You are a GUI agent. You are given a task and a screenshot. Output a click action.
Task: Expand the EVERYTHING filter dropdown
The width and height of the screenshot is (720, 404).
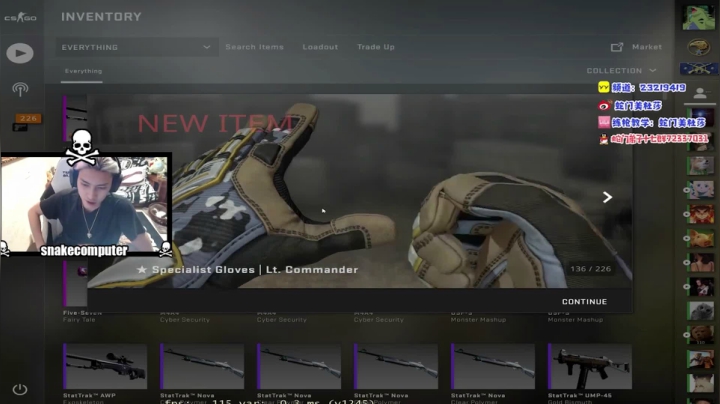tap(137, 47)
